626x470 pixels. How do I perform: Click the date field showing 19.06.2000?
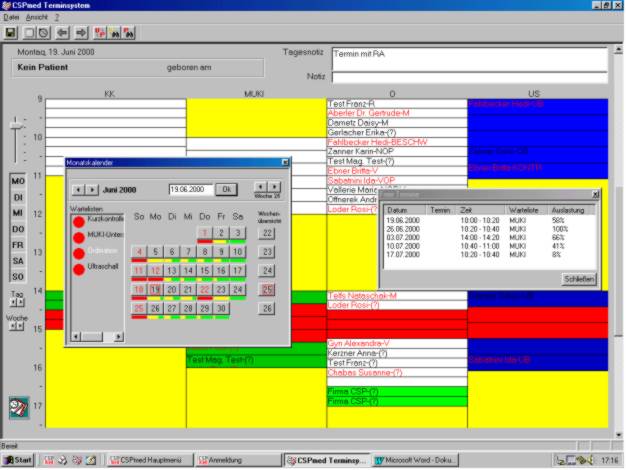click(191, 189)
